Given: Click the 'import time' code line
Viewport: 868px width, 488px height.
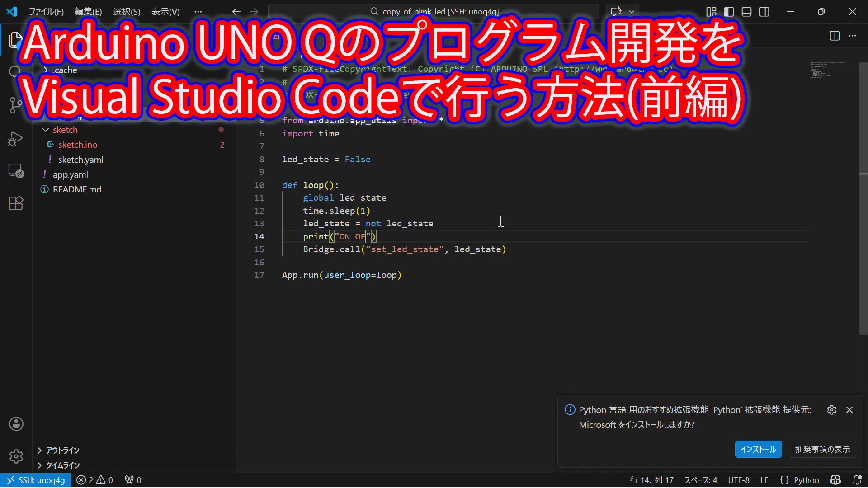Looking at the screenshot, I should pos(311,133).
